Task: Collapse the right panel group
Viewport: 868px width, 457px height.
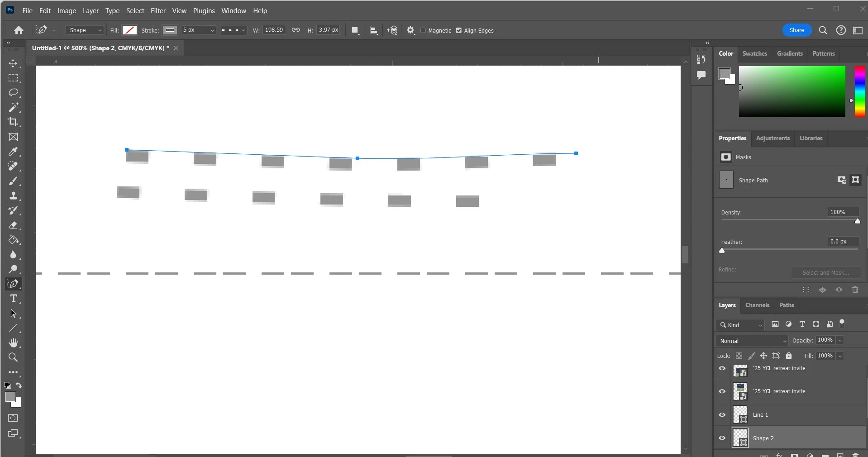Action: (x=707, y=43)
